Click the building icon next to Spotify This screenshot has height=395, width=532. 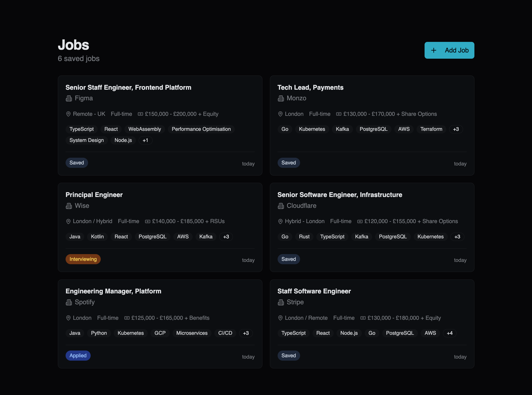69,302
